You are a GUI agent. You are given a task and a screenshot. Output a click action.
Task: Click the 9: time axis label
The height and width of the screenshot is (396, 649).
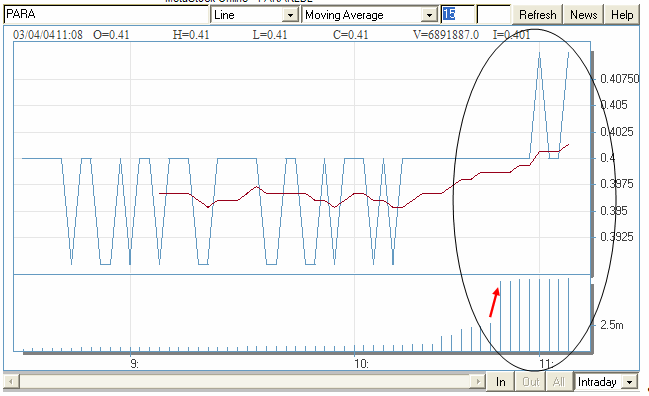[x=135, y=364]
